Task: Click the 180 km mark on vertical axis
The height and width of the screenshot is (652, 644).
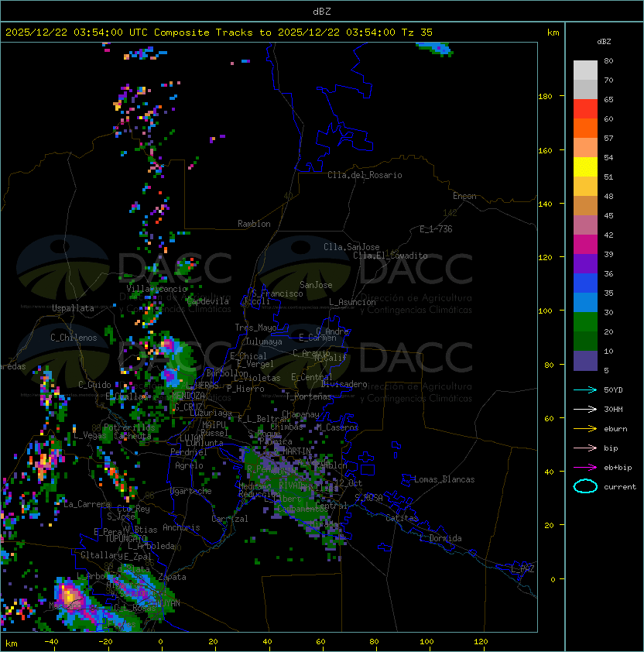Action: pyautogui.click(x=545, y=97)
